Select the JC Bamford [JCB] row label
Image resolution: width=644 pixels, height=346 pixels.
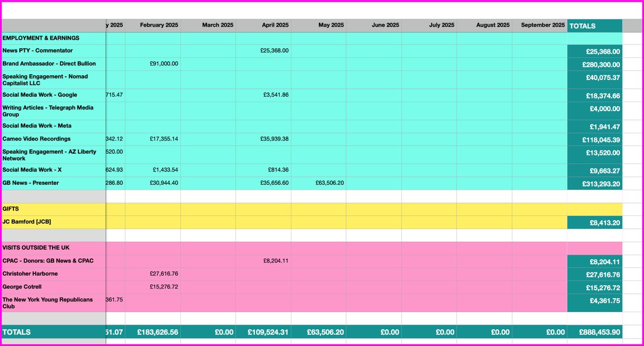[x=27, y=222]
